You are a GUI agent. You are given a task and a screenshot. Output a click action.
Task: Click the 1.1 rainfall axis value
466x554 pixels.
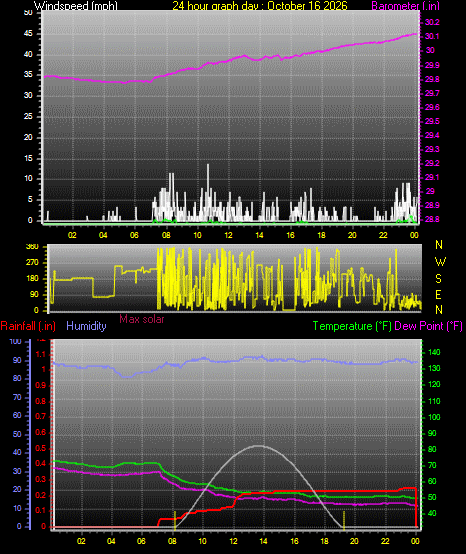pyautogui.click(x=41, y=354)
